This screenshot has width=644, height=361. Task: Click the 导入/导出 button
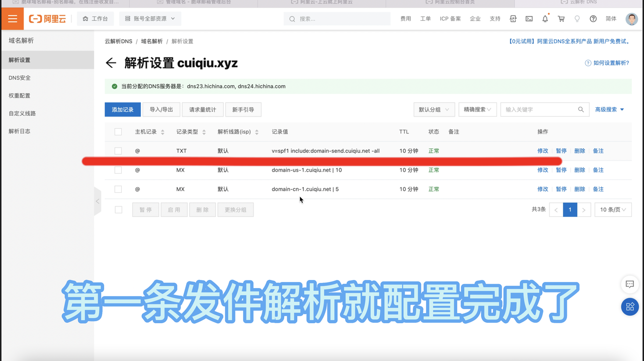[162, 109]
